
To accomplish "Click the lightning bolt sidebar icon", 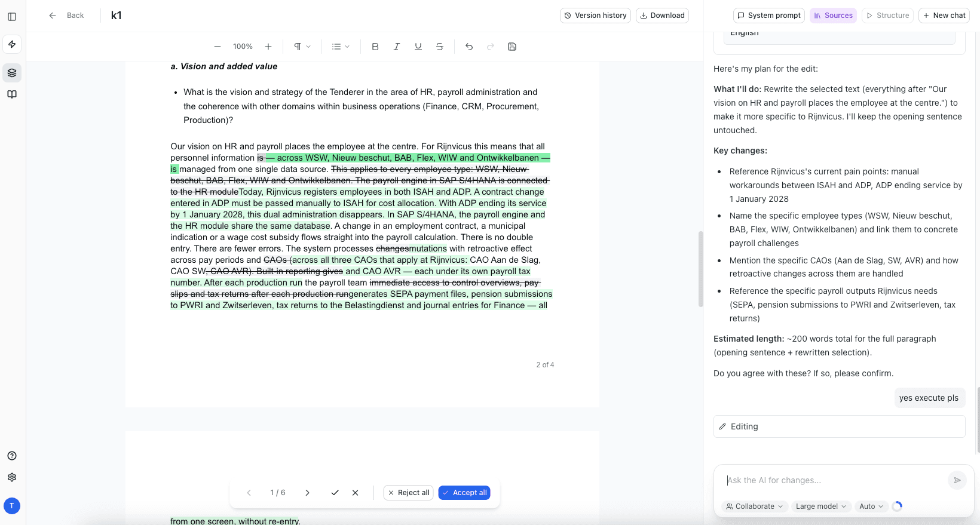I will tap(12, 44).
